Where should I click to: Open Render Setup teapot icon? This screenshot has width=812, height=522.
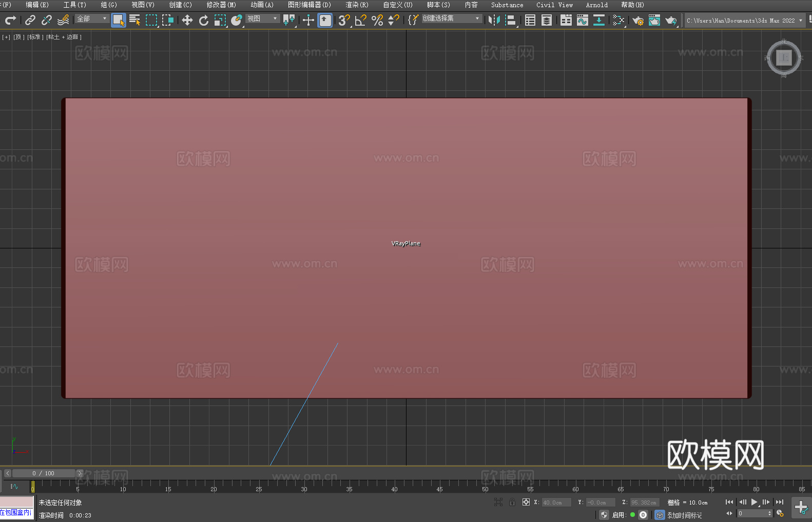(637, 20)
